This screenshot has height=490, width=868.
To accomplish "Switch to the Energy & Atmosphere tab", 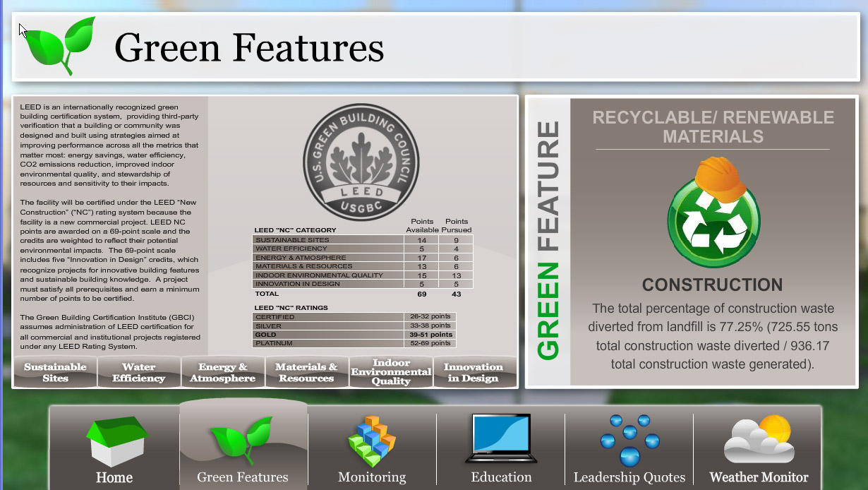I will coord(222,372).
